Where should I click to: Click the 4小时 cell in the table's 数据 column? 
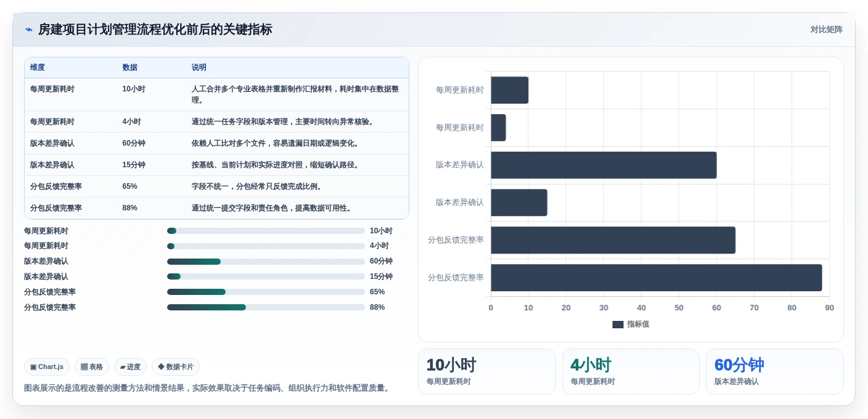[x=131, y=122]
